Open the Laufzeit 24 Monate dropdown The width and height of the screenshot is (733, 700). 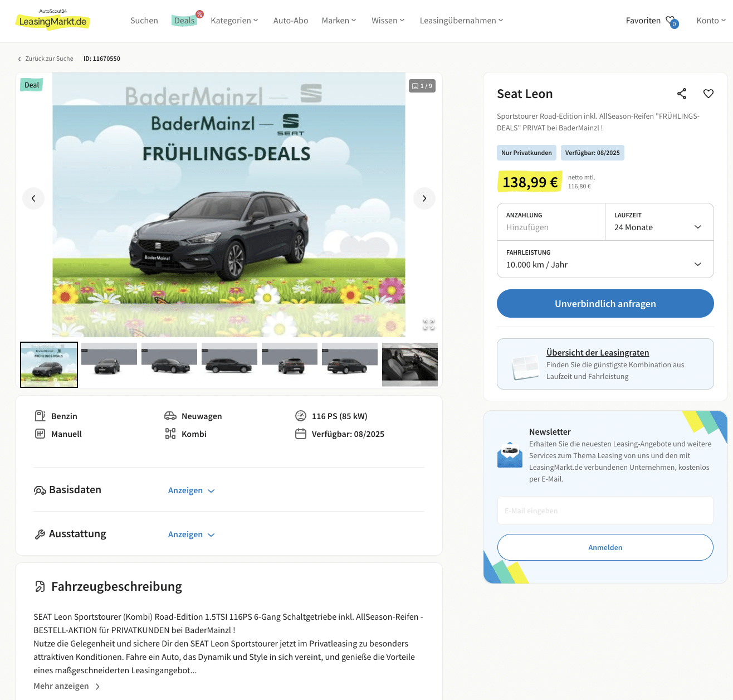point(659,222)
